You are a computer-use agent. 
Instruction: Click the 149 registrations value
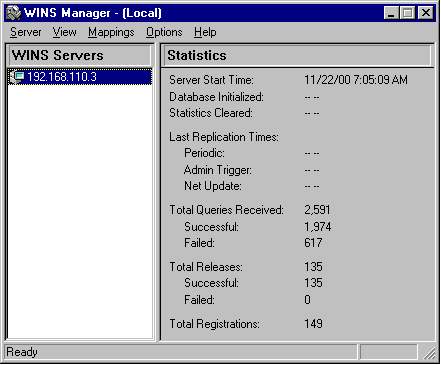(313, 324)
